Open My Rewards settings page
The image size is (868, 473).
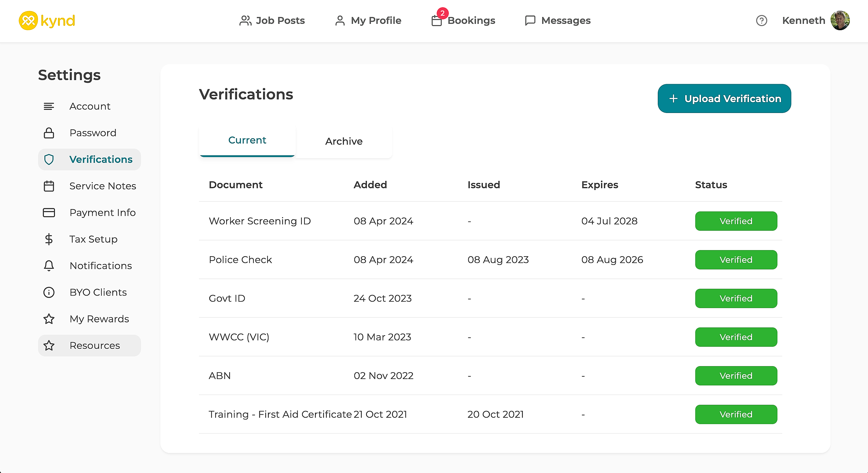click(x=99, y=319)
